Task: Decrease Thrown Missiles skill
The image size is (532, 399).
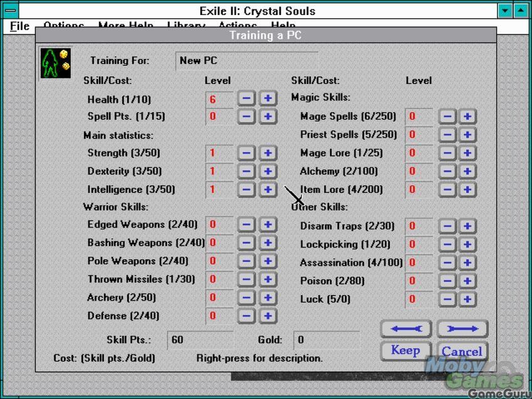Action: tap(247, 279)
